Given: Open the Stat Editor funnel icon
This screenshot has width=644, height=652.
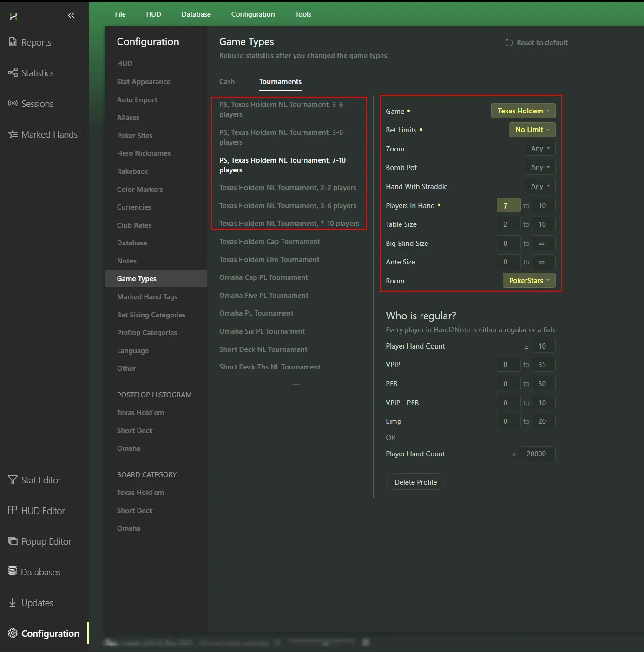Looking at the screenshot, I should 13,480.
